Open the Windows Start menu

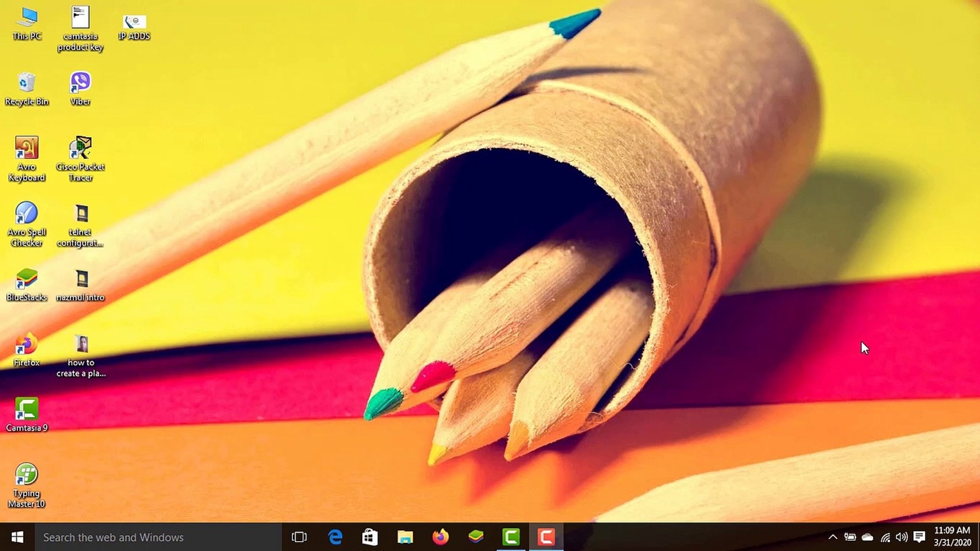[x=17, y=537]
